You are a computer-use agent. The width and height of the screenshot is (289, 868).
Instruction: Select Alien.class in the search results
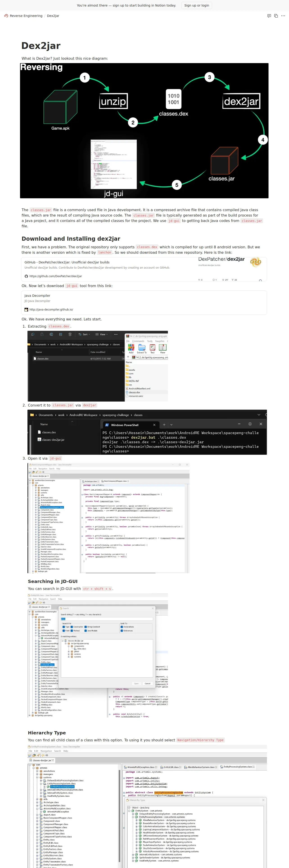click(x=80, y=649)
